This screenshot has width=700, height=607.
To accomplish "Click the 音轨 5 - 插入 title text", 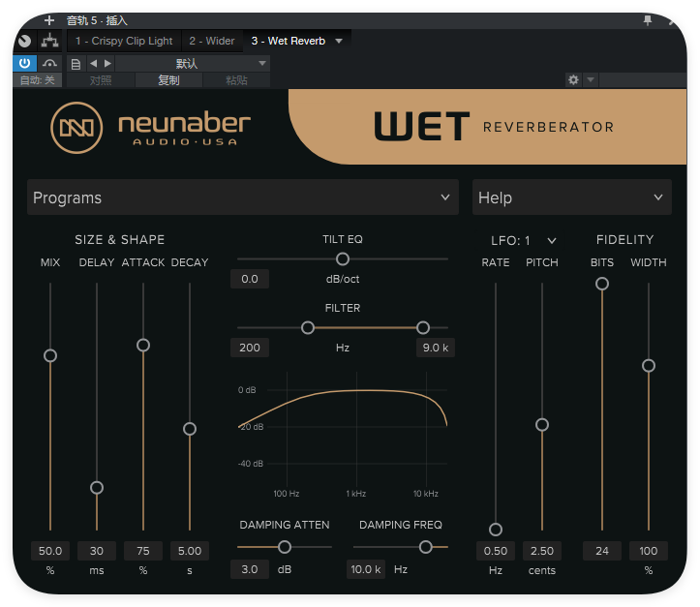I will pos(97,20).
